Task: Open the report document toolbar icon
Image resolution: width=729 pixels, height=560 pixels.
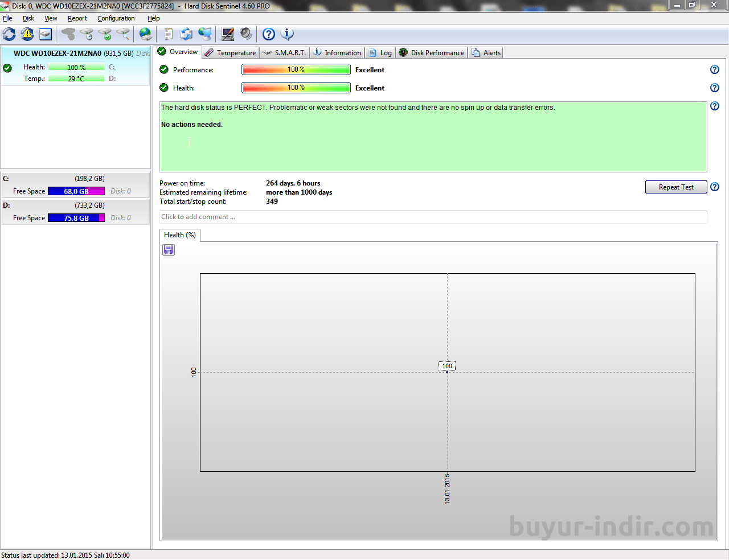Action: 168,34
